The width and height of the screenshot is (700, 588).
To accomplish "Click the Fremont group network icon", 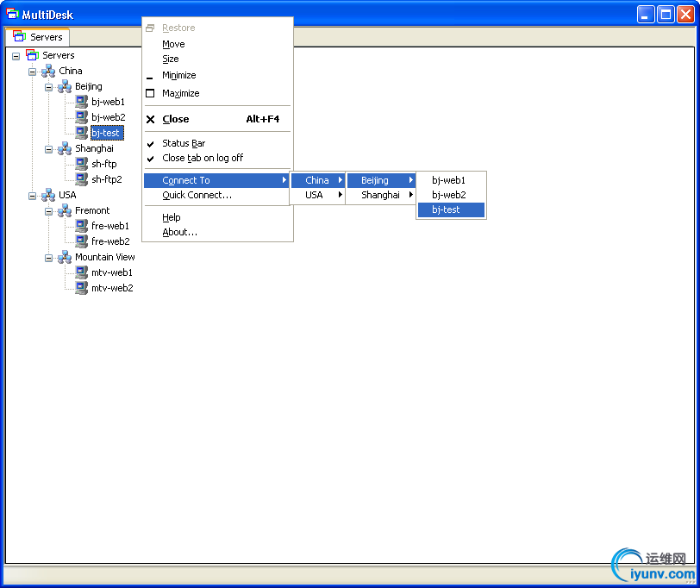I will [65, 210].
